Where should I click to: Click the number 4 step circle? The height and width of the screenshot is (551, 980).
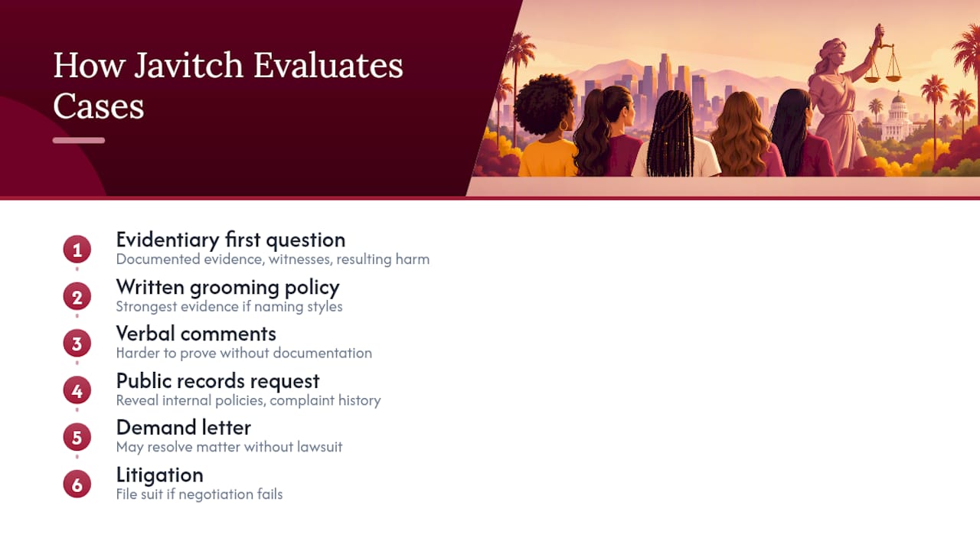coord(77,391)
